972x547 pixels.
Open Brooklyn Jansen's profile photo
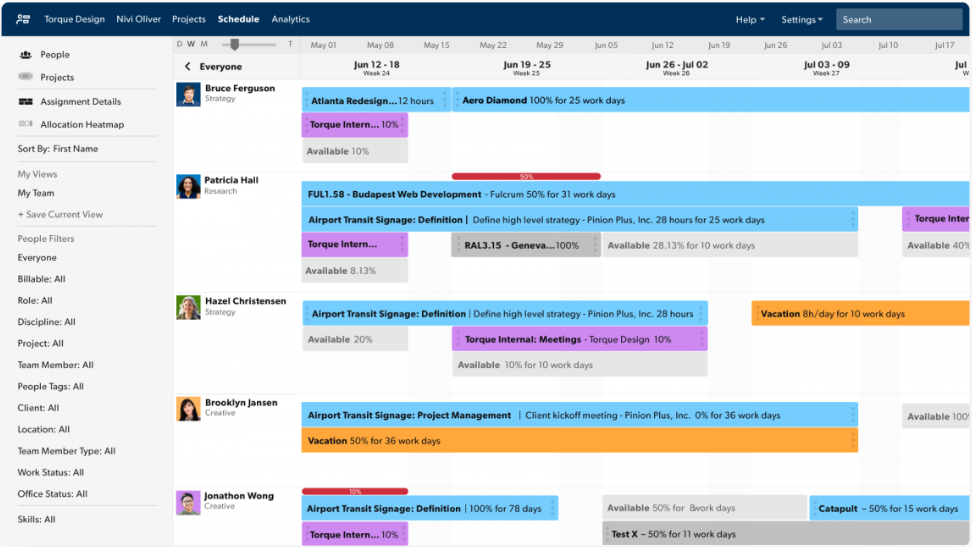point(188,409)
